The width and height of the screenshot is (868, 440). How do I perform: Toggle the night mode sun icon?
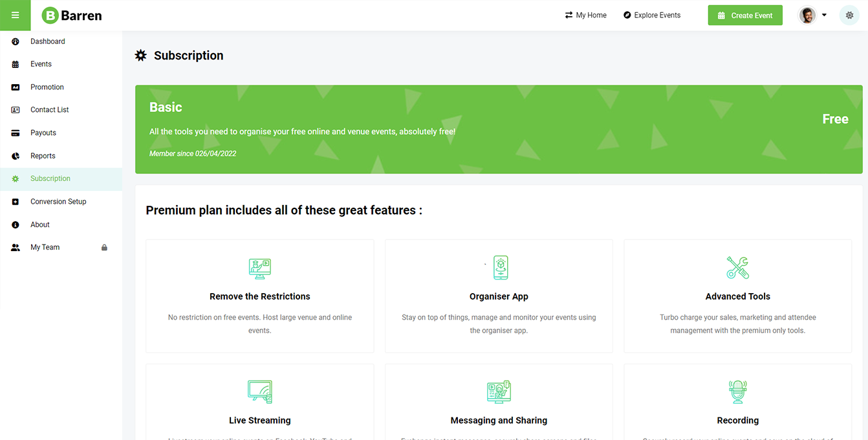click(x=849, y=16)
